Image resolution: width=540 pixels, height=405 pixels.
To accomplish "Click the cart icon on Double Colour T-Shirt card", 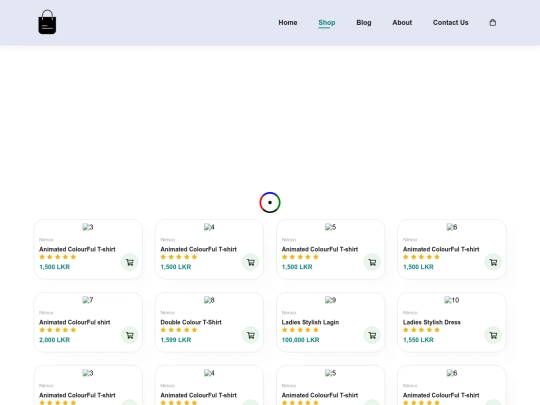I will pos(251,335).
